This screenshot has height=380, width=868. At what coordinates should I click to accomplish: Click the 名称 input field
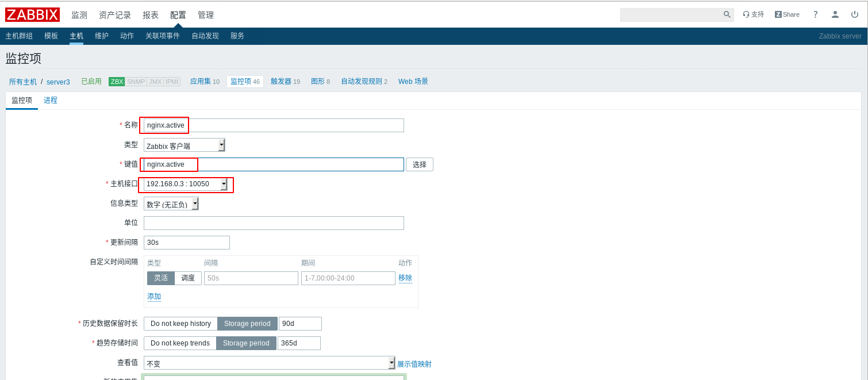(274, 125)
